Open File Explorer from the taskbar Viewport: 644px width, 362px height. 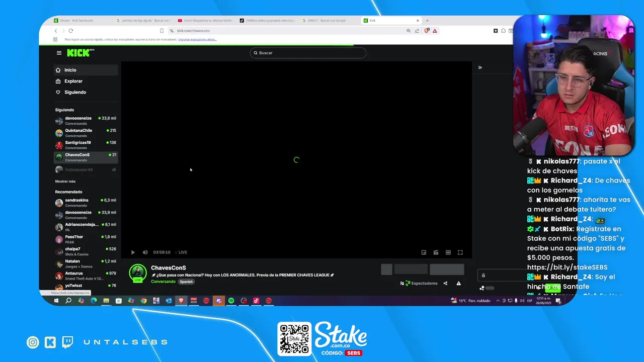[106, 301]
